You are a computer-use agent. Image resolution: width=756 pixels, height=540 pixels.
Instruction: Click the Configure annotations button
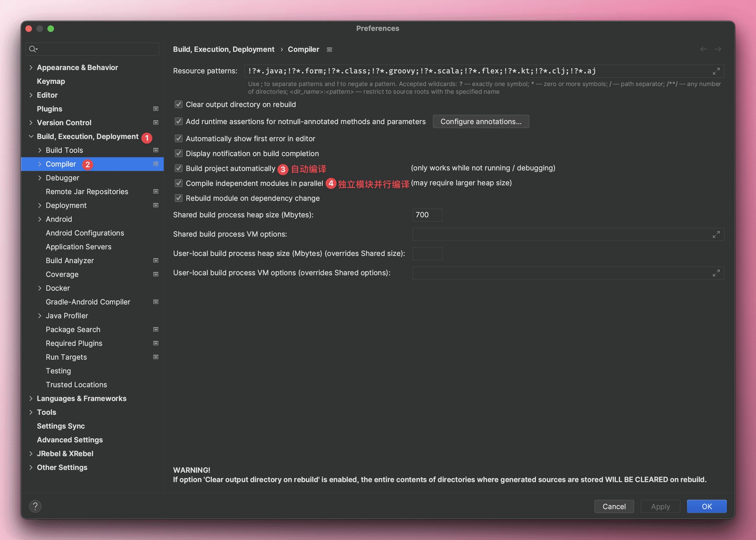(480, 121)
